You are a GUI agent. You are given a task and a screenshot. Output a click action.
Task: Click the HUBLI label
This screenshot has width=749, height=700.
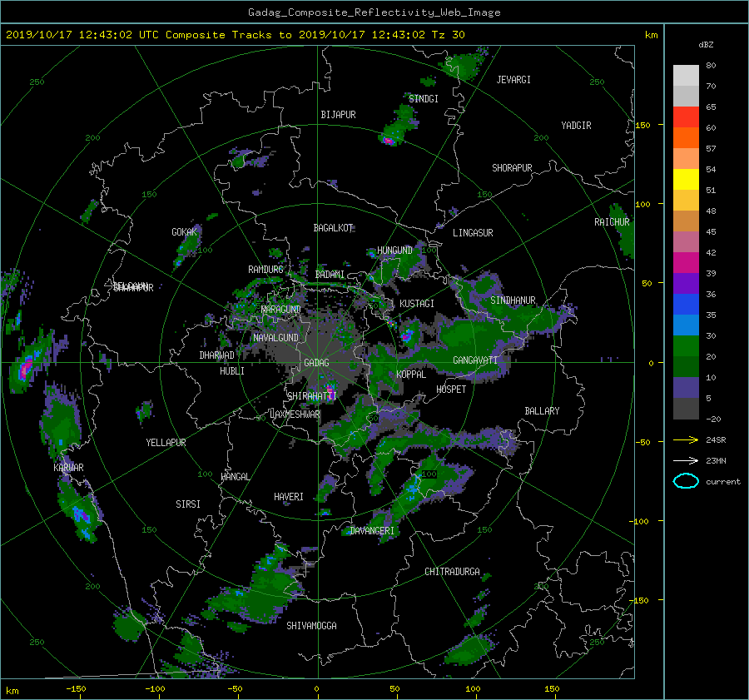tap(232, 371)
